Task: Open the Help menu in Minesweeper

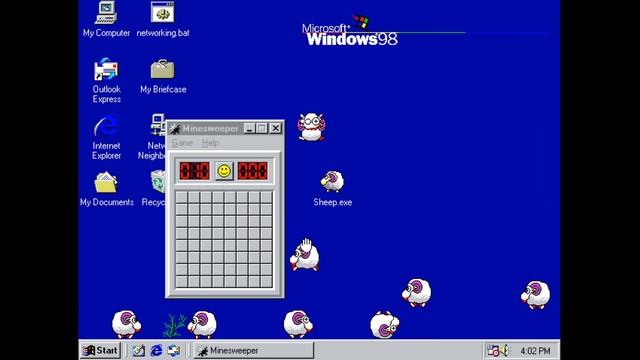Action: tap(210, 143)
